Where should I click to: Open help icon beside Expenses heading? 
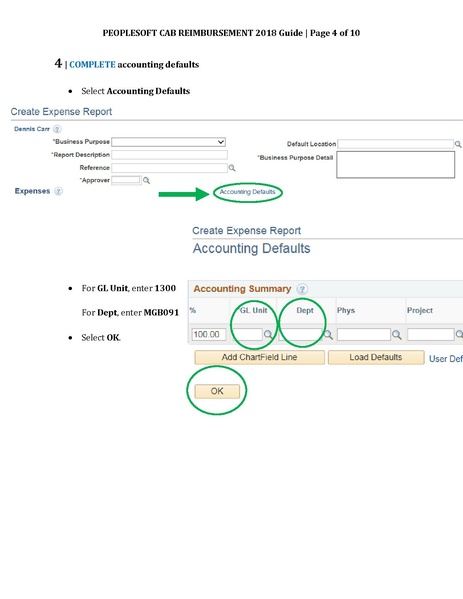[x=58, y=191]
